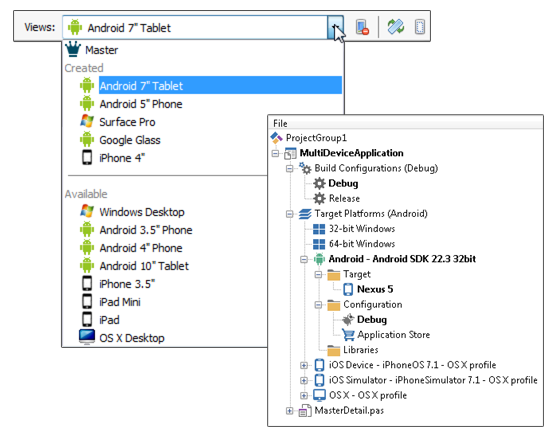Pick Android 10" Tablet view
The width and height of the screenshot is (558, 438).
(x=144, y=266)
